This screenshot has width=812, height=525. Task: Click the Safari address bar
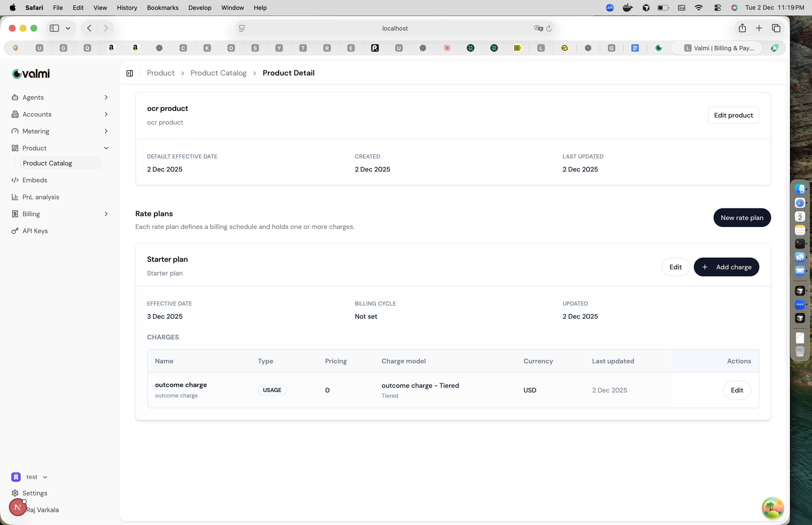point(394,28)
